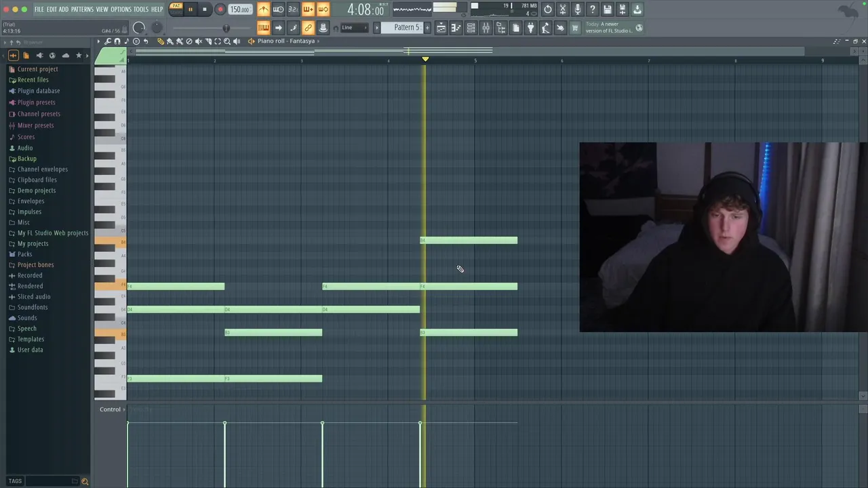Select the Soundfonts folder in browser
868x488 pixels.
point(33,307)
